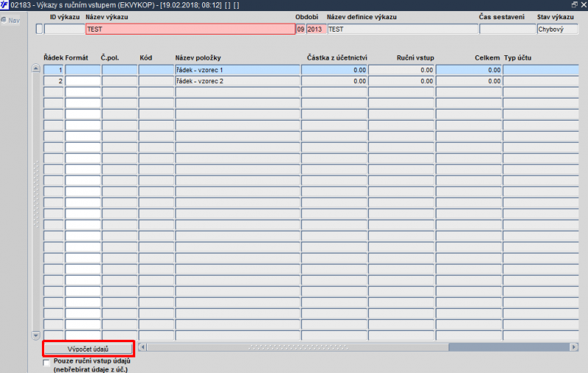
Task: Click Řádek cell with value 1
Action: click(x=54, y=70)
